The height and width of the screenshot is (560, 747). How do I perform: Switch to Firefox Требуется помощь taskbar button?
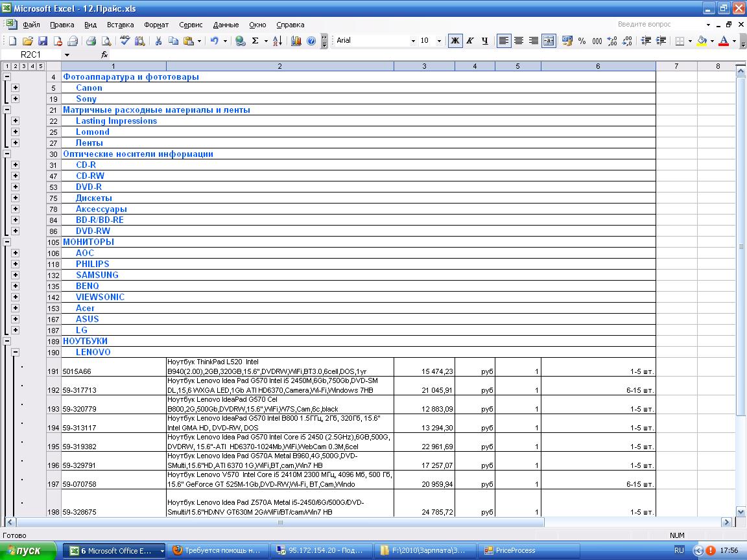click(218, 550)
